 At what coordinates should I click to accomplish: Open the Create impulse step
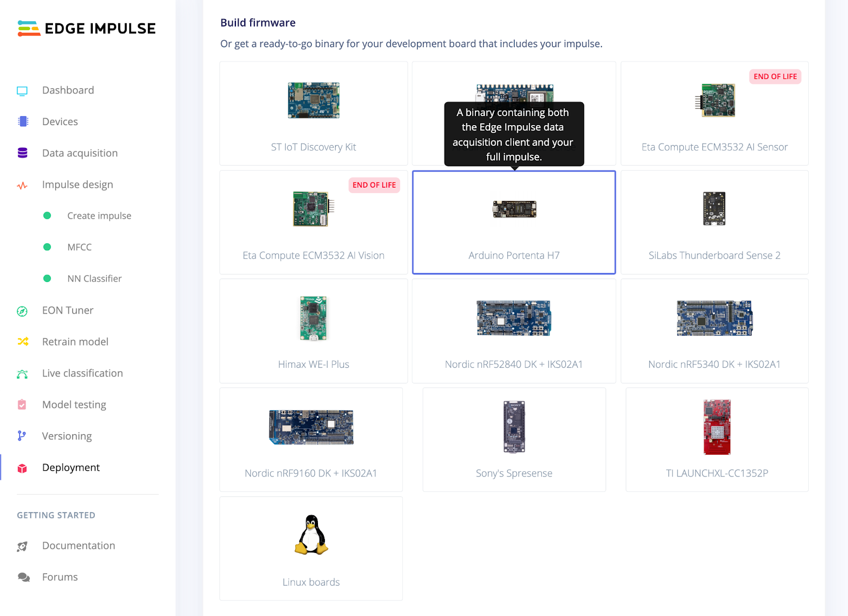point(99,216)
